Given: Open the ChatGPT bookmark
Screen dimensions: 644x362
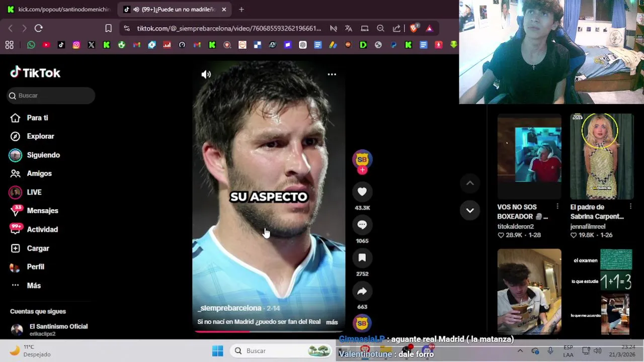Looking at the screenshot, I should point(303,45).
